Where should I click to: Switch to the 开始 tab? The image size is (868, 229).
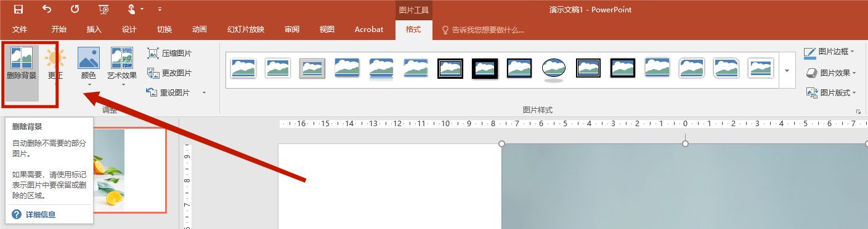59,30
